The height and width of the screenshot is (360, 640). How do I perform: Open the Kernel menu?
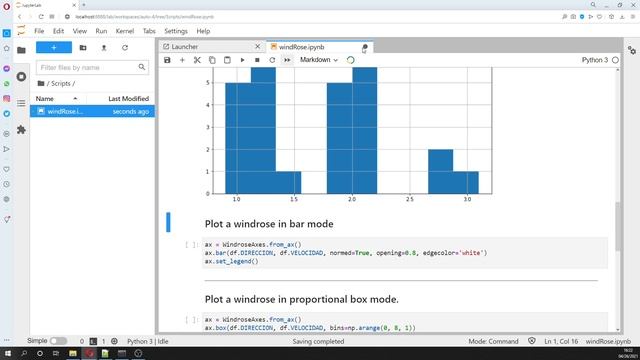(x=124, y=31)
